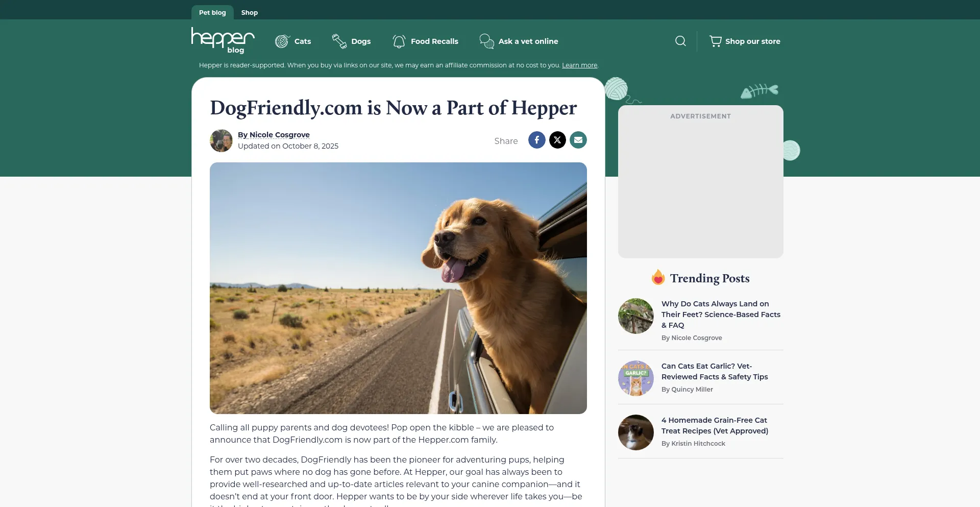Click article title DogFriendly.com is Now a Part
980x507 pixels.
393,108
